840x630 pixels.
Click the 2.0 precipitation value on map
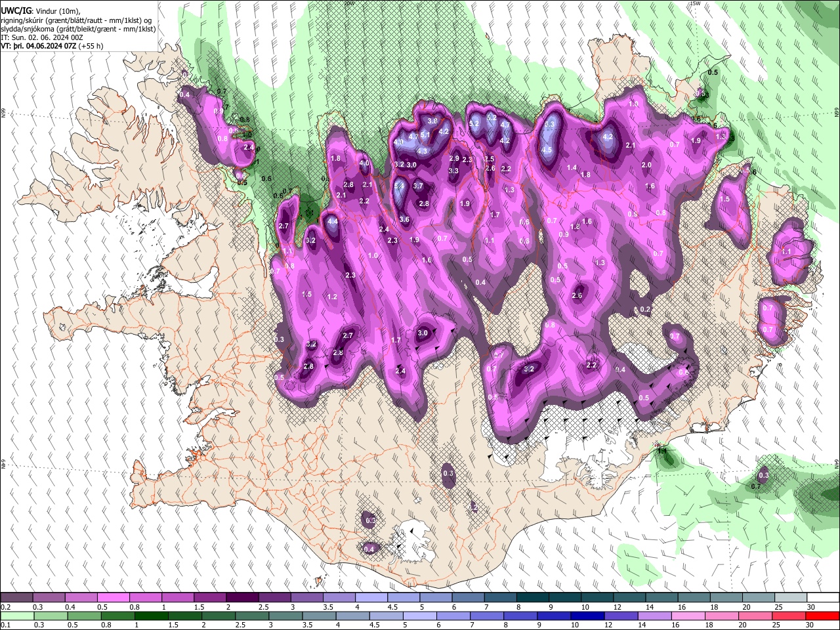tap(646, 165)
